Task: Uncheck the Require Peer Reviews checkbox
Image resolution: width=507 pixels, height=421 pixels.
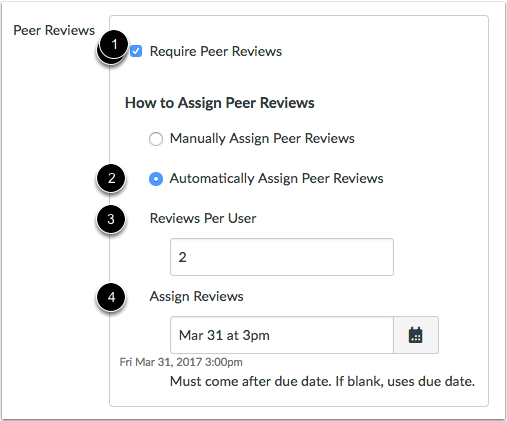Action: coord(136,51)
